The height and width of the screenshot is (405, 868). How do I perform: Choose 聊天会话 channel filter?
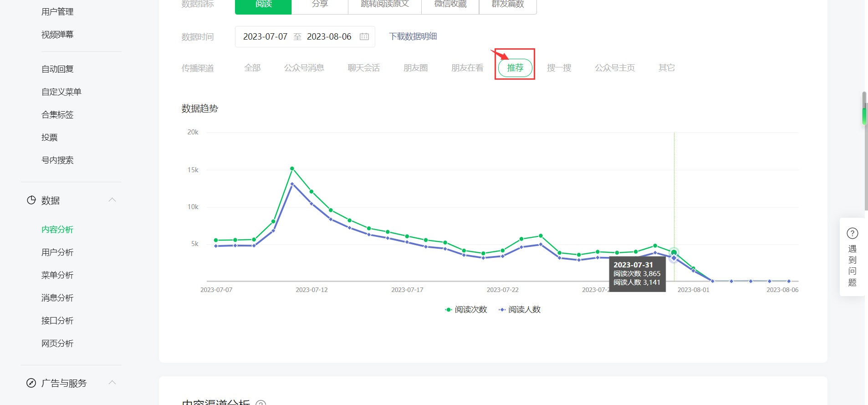(364, 68)
